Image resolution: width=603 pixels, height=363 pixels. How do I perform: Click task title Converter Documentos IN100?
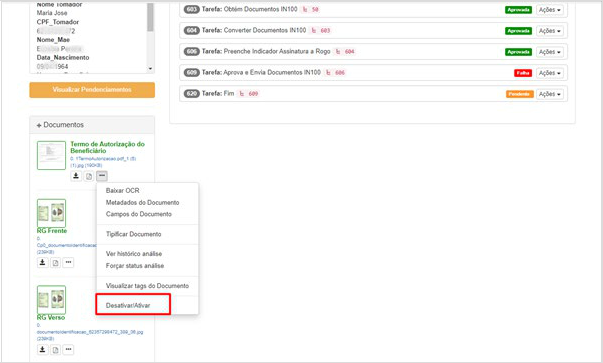point(265,30)
